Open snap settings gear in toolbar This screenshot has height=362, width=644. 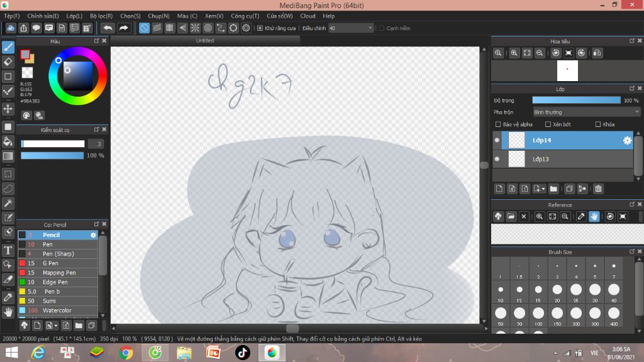click(246, 28)
